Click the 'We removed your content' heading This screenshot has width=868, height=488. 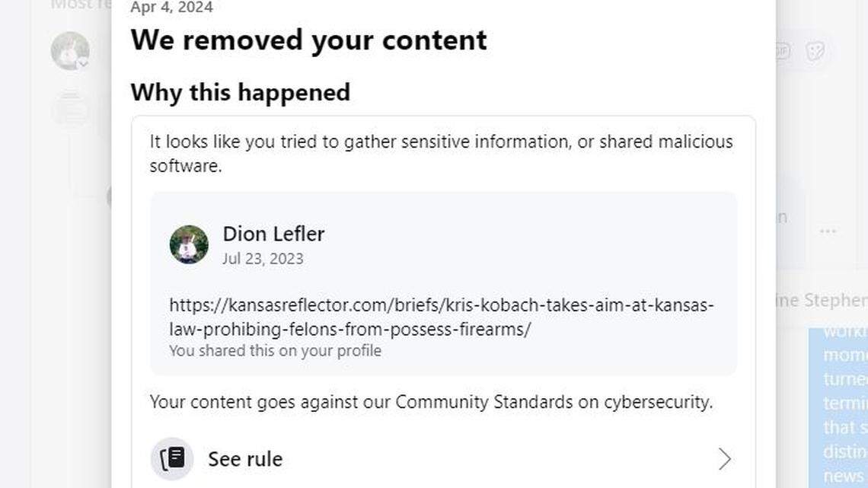tap(308, 40)
